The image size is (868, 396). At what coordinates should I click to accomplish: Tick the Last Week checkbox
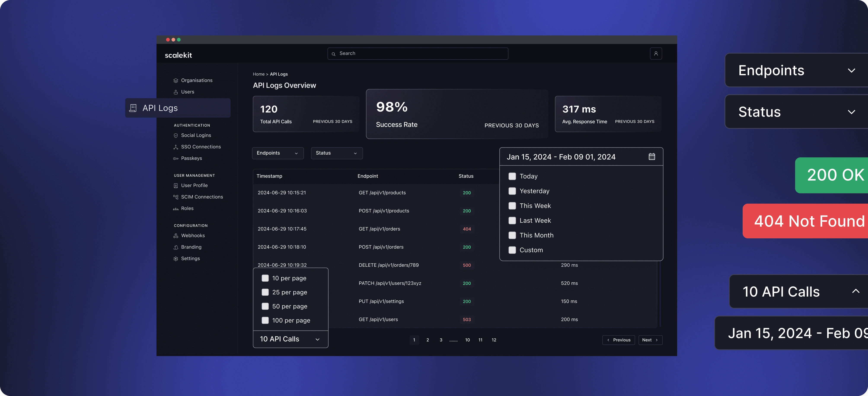[x=512, y=221]
